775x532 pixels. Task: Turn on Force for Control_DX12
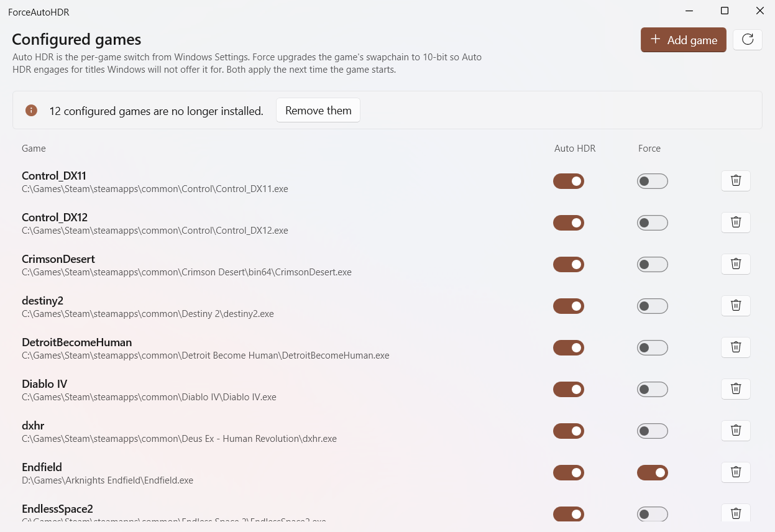click(x=653, y=223)
